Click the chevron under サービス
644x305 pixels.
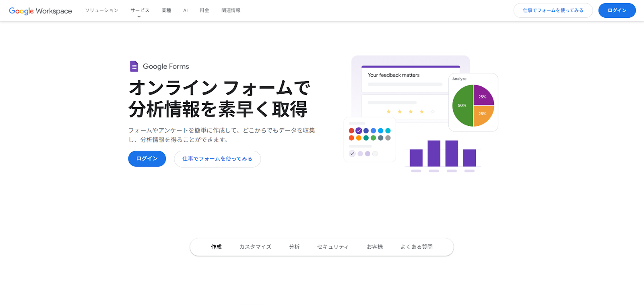tap(139, 17)
